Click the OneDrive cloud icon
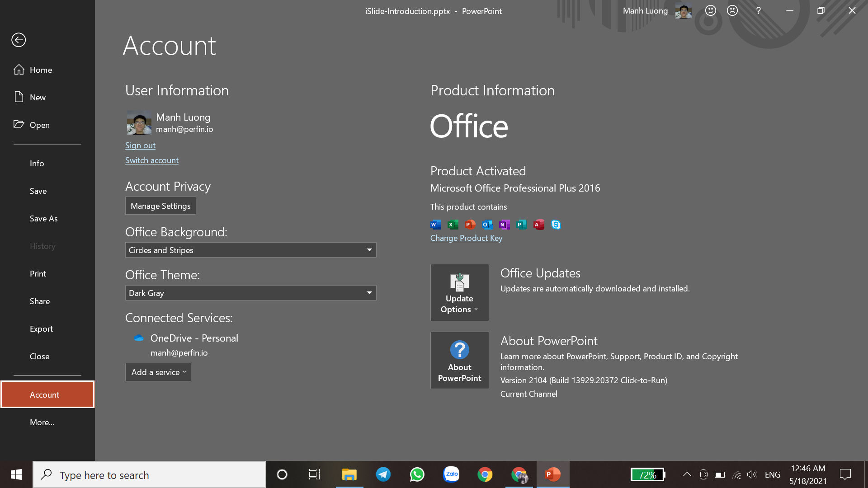 138,338
